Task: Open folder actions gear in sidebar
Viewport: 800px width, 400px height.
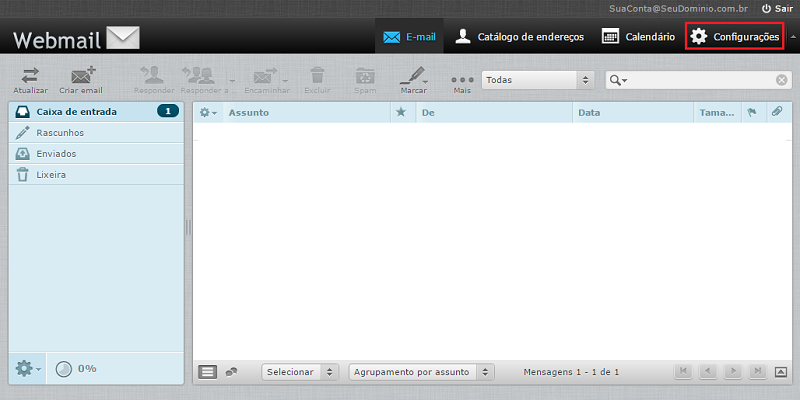Action: 26,368
